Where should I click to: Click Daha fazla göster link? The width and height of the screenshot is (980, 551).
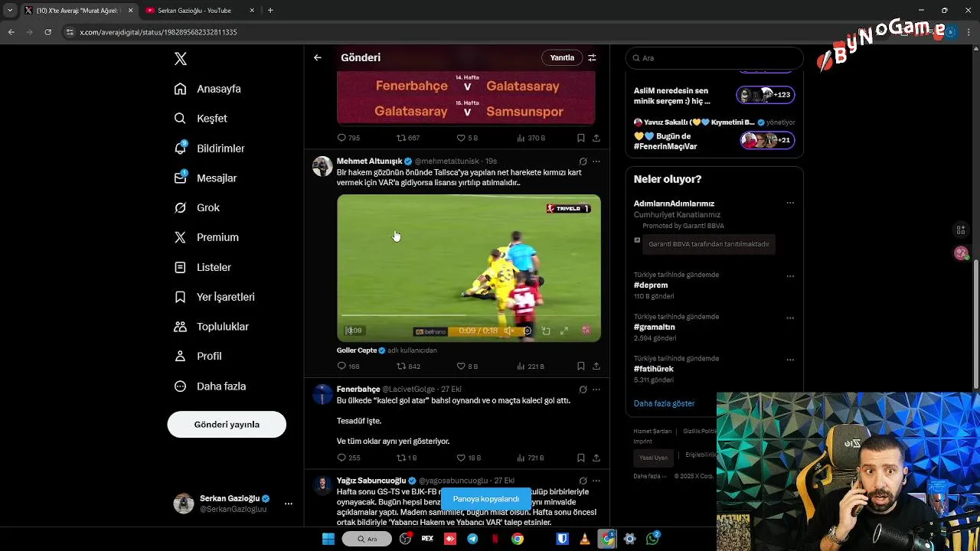[664, 403]
